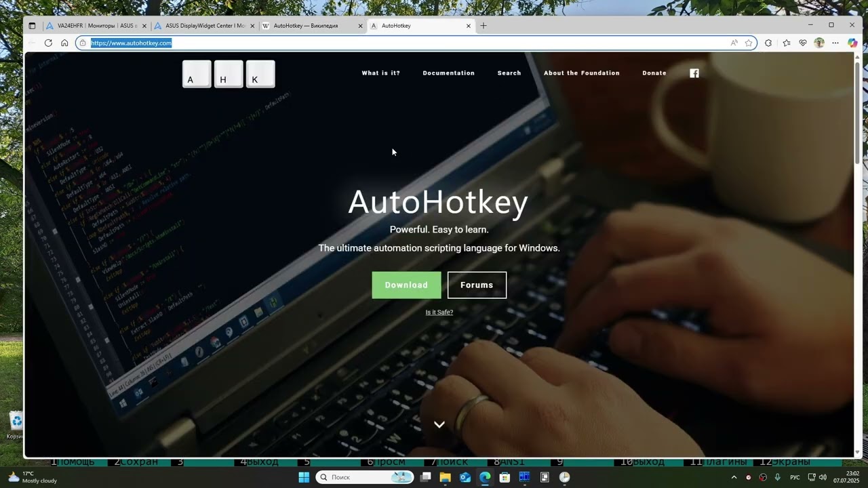Click the microphone tray icon
This screenshot has width=868, height=488.
point(778,477)
